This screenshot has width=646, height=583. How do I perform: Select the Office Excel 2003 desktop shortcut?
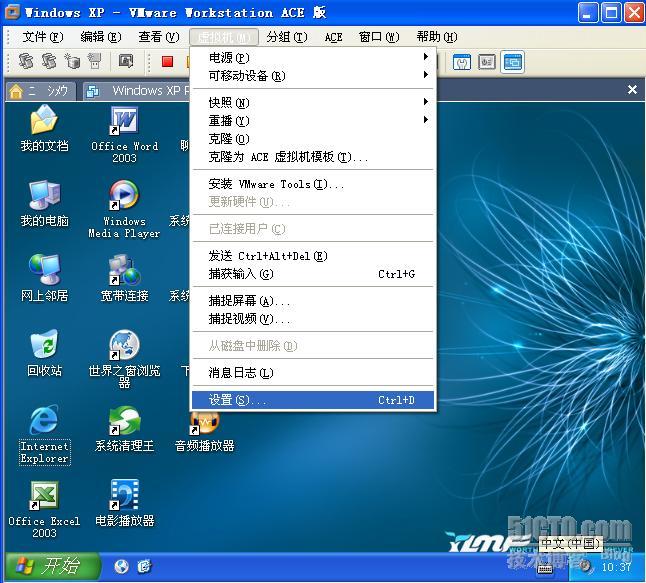pyautogui.click(x=44, y=510)
